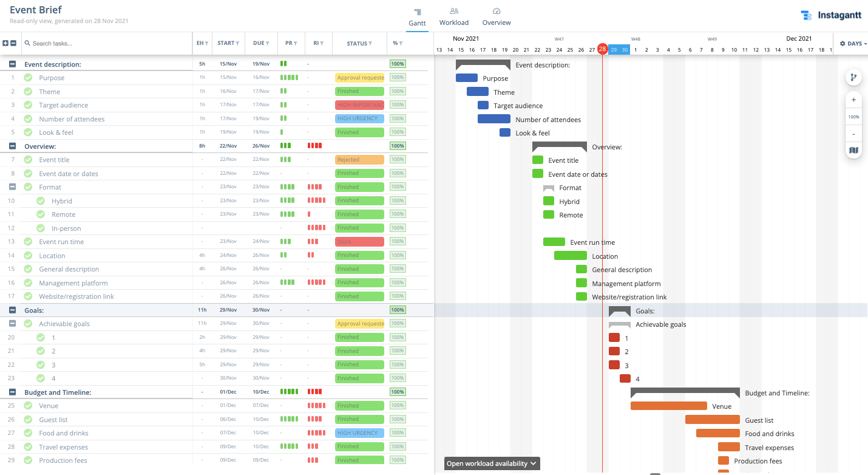868x475 pixels.
Task: Switch to the Workload tab
Action: 454,17
